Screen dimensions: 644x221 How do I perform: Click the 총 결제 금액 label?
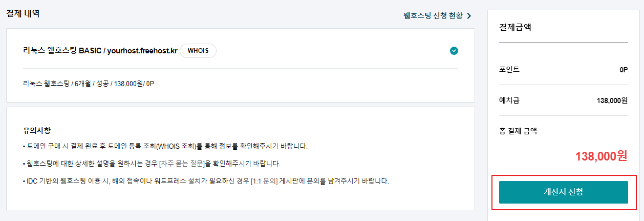point(518,131)
